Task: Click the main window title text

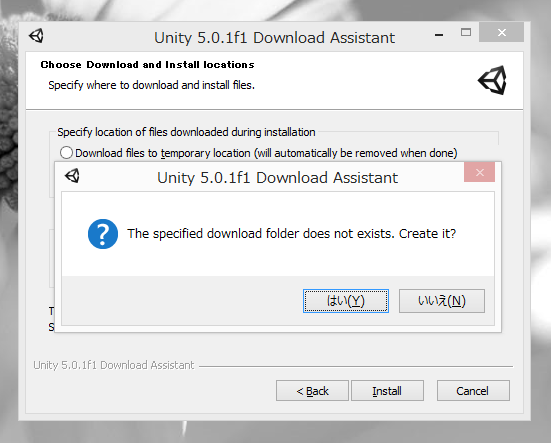Action: click(274, 38)
